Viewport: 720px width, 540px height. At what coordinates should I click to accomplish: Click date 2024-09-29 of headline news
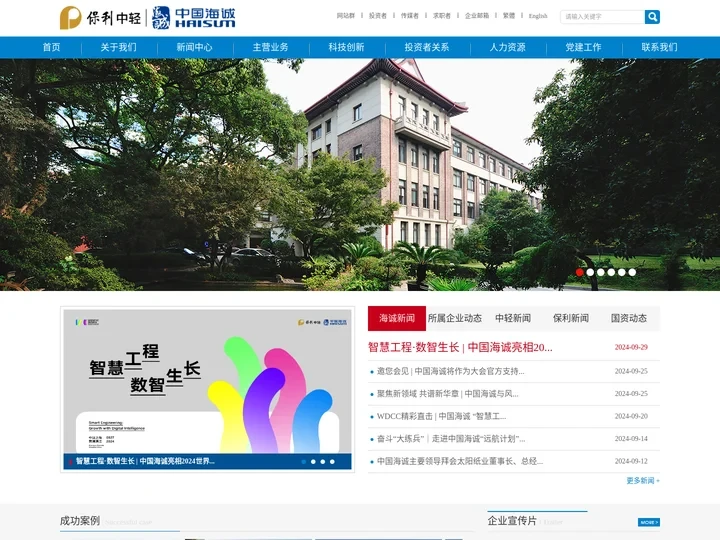(x=631, y=347)
